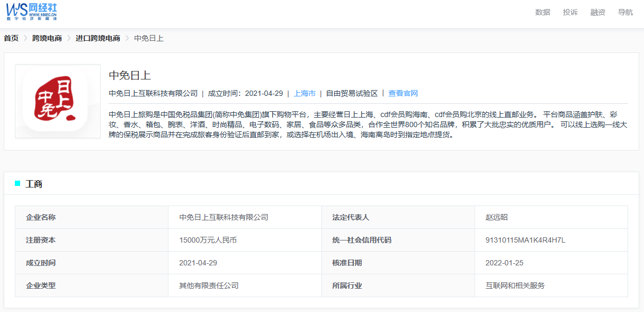Select 中免日上互联科技有限公司 under the title

(153, 93)
